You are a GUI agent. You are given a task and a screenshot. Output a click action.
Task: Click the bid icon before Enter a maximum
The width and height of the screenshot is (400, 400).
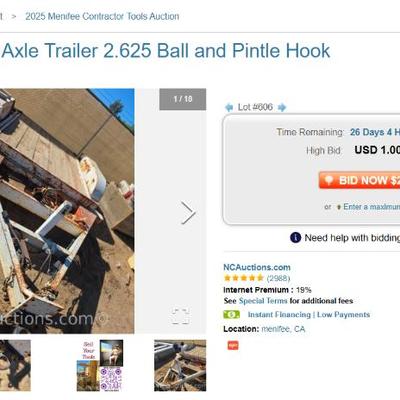point(339,207)
